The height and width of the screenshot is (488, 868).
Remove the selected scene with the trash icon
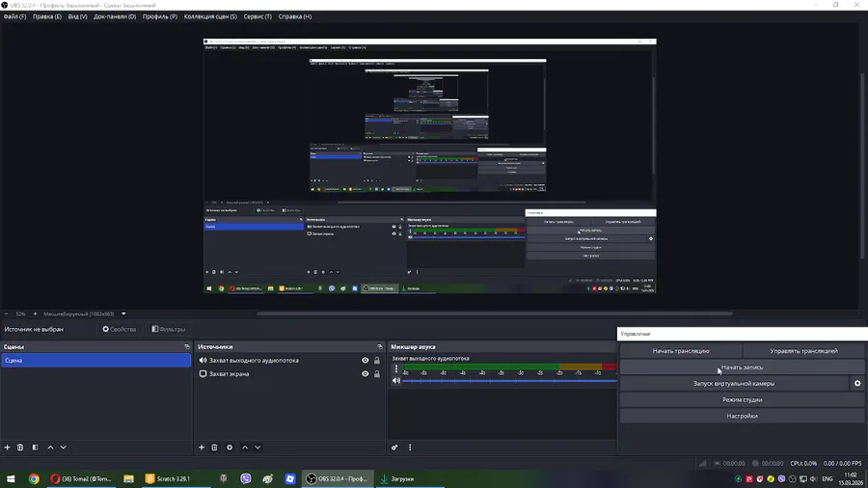20,447
